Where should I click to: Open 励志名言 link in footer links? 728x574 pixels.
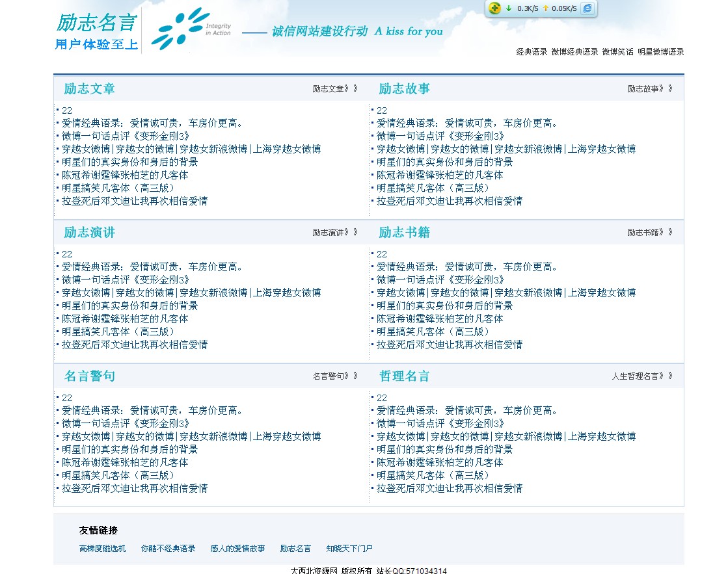[295, 549]
